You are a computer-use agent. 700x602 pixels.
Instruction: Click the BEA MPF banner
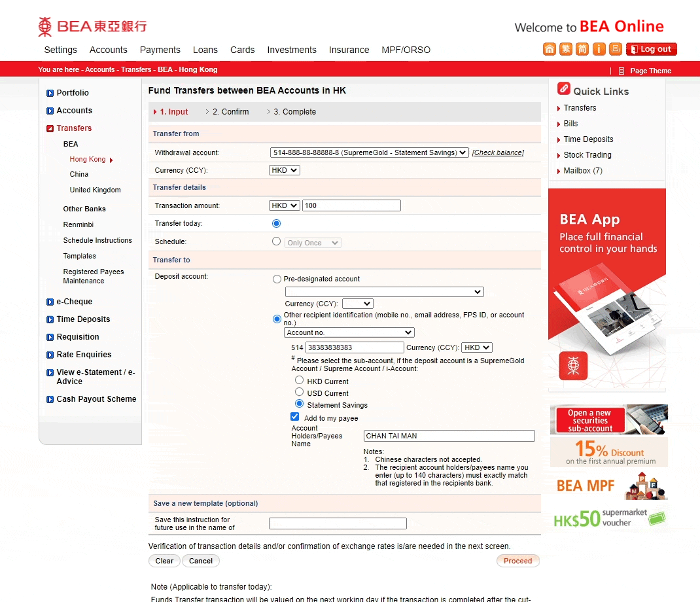pos(609,486)
